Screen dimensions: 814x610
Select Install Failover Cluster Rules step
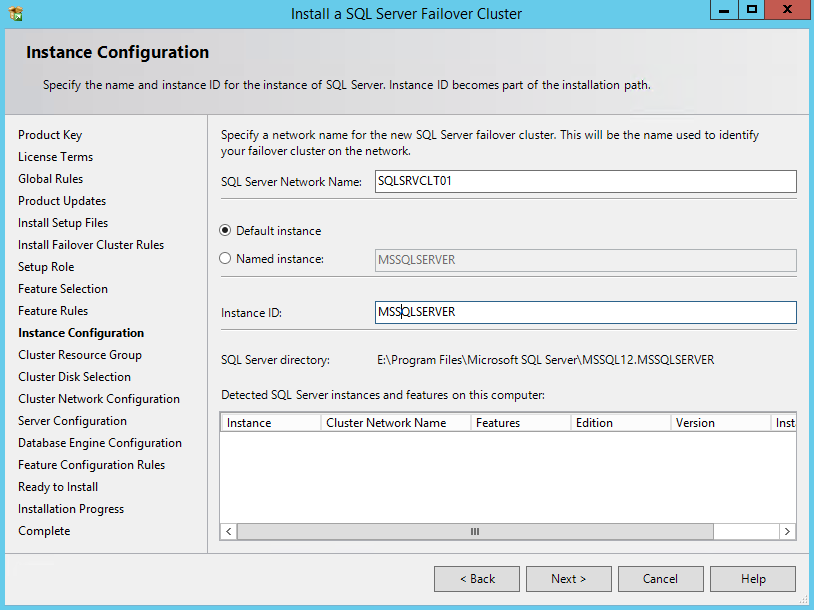pyautogui.click(x=91, y=245)
